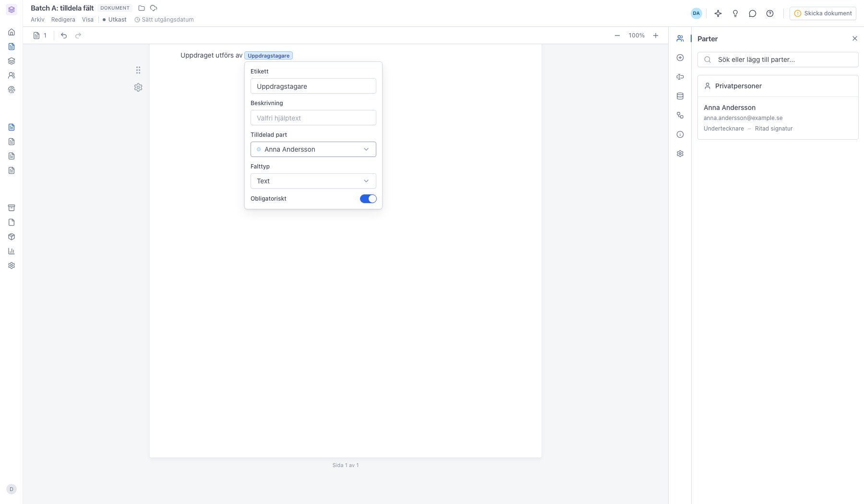Click the plus-circle add icon in right rail

point(680,58)
